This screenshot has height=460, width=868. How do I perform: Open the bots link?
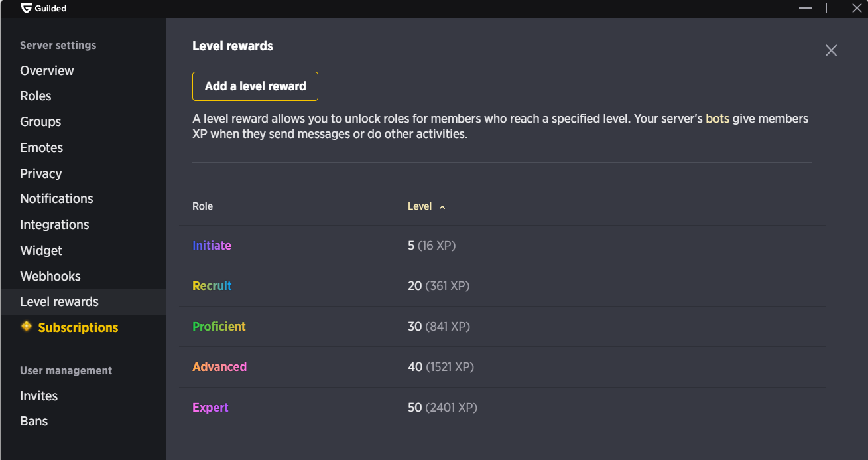[717, 119]
